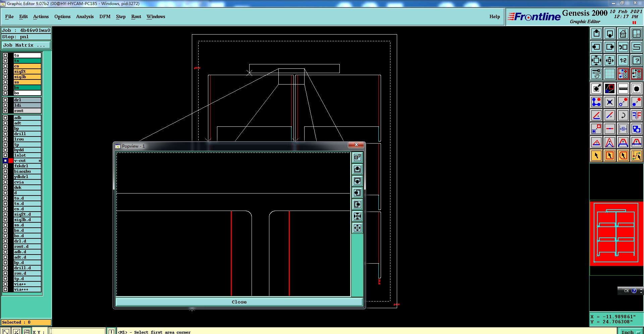Click the zoom out icon with small square
The image size is (644, 334).
tap(610, 60)
